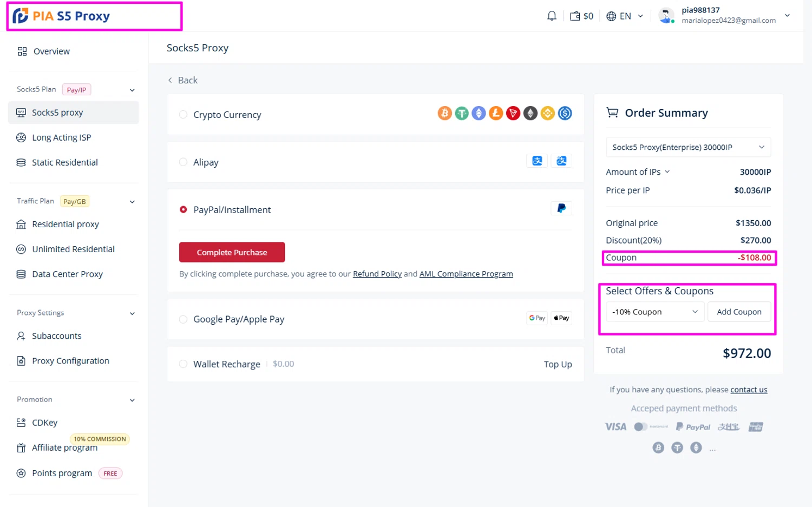Open the Socks5 Proxy(Enterprise) 30000IP dropdown
Screen dimensions: 812x507
(x=688, y=147)
